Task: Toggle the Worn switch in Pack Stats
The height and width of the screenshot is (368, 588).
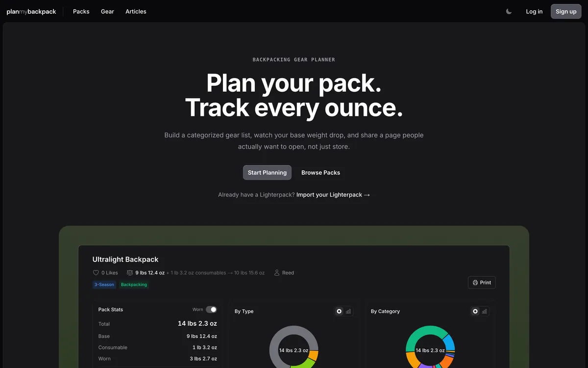Action: (x=211, y=310)
